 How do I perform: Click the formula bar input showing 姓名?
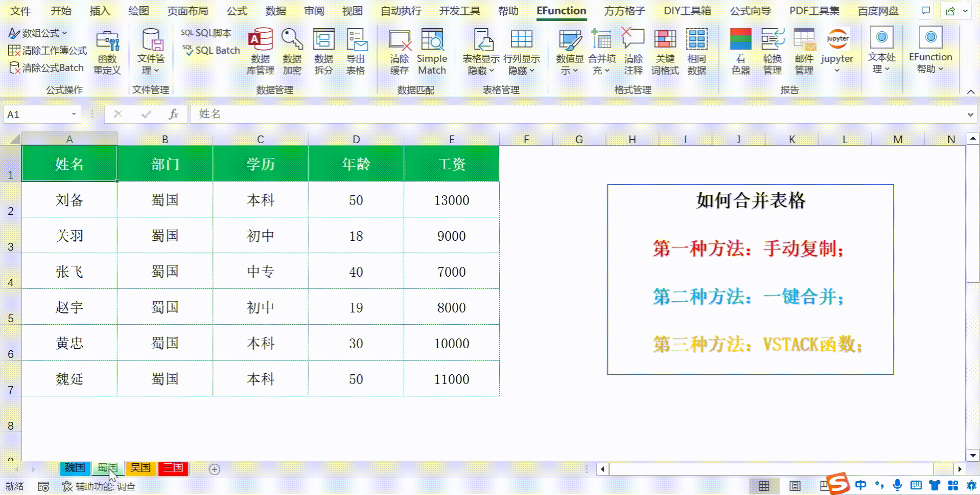[x=577, y=114]
